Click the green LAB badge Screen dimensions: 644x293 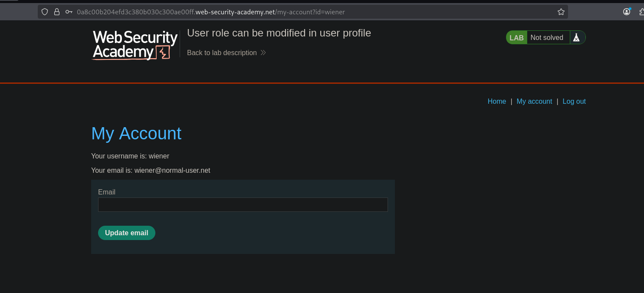pos(516,38)
